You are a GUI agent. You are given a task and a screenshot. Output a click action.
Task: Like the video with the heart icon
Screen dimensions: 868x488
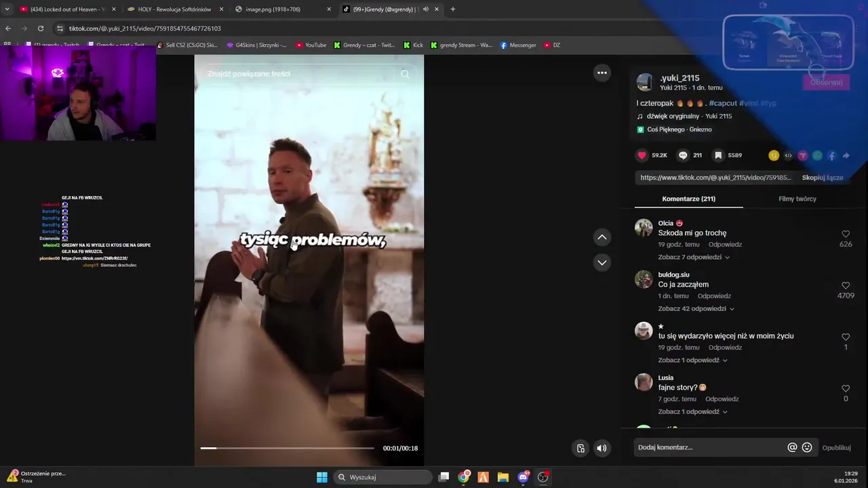click(x=642, y=155)
